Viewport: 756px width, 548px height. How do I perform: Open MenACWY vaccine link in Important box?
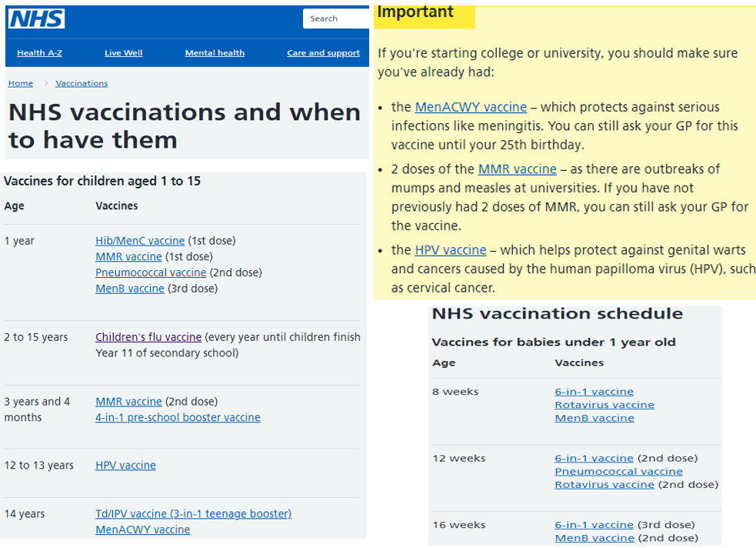tap(471, 107)
